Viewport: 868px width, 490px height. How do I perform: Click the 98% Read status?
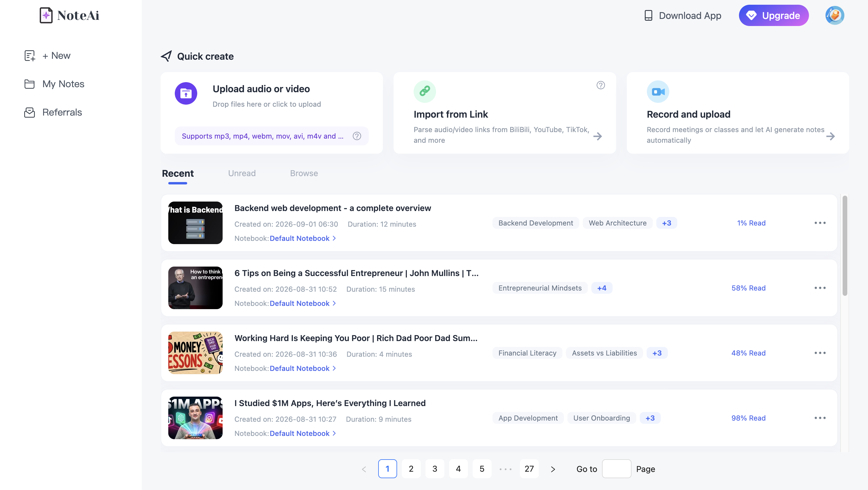point(748,418)
